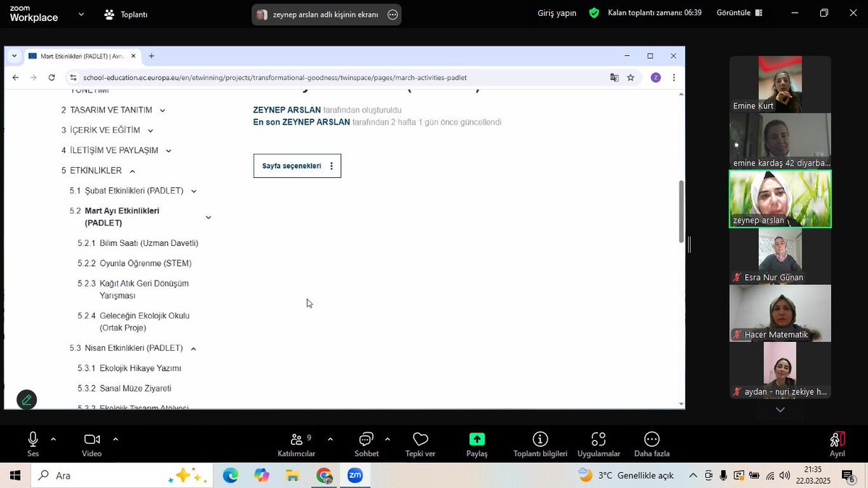The image size is (868, 488).
Task: Open Tepki ver reactions
Action: (x=420, y=444)
